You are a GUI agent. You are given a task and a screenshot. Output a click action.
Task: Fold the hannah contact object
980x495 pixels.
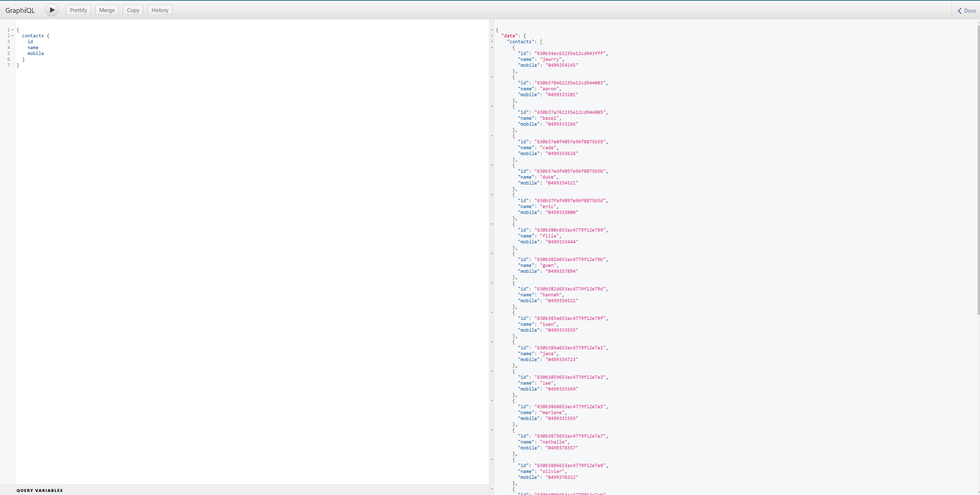(492, 283)
